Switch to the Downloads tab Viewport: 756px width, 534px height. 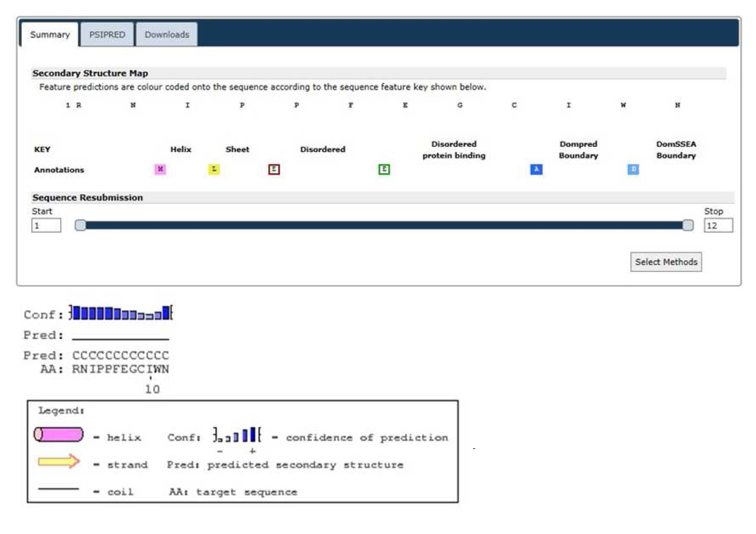[x=167, y=35]
